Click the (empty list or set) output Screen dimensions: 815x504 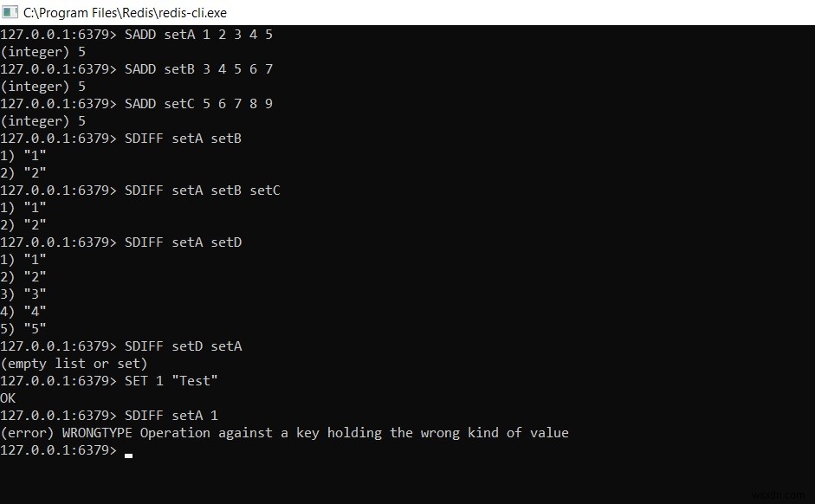tap(74, 364)
